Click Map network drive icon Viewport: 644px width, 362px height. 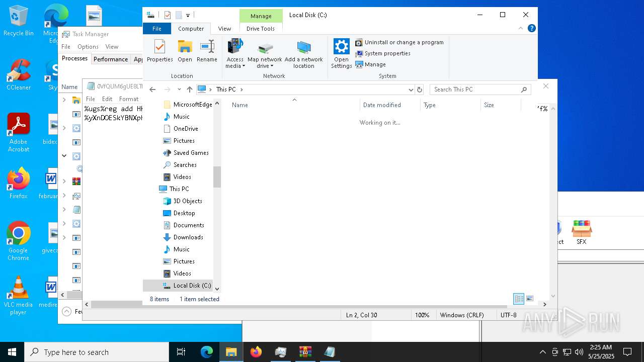pos(265,54)
